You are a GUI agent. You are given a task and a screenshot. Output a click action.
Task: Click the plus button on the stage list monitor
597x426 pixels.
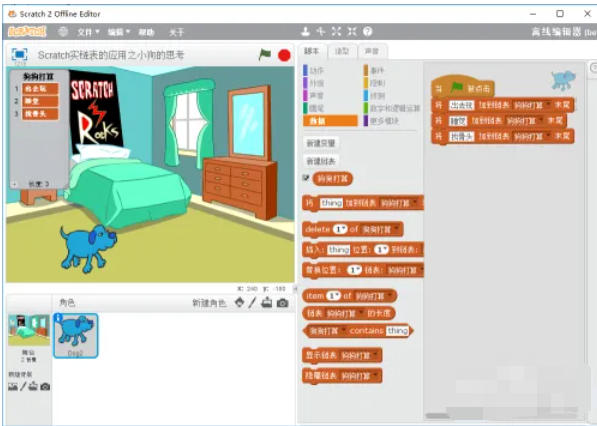click(x=14, y=184)
